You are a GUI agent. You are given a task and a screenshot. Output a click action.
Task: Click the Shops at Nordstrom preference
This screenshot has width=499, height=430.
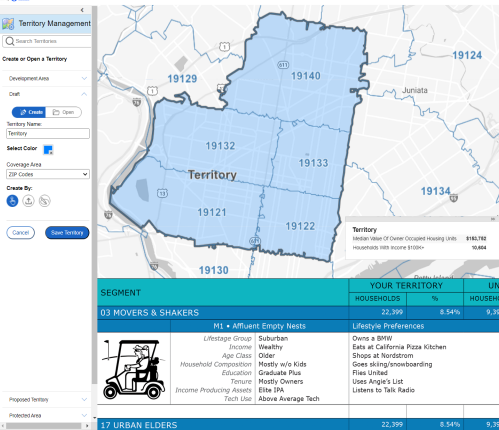tap(383, 356)
